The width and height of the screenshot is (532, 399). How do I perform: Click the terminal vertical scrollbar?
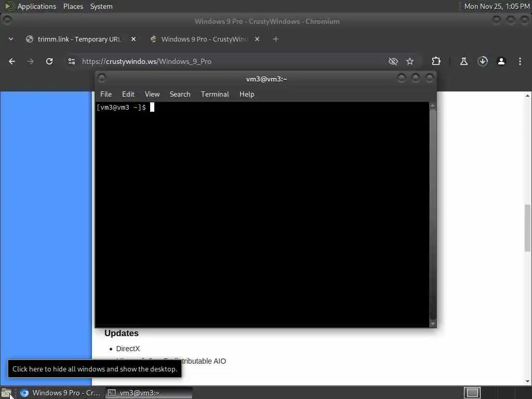pos(433,215)
